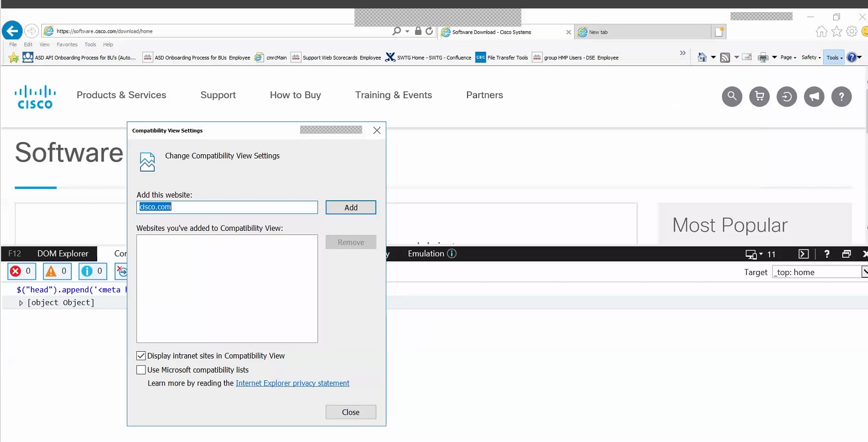
Task: Uncheck Display intranet sites in Compatibility View
Action: click(141, 356)
